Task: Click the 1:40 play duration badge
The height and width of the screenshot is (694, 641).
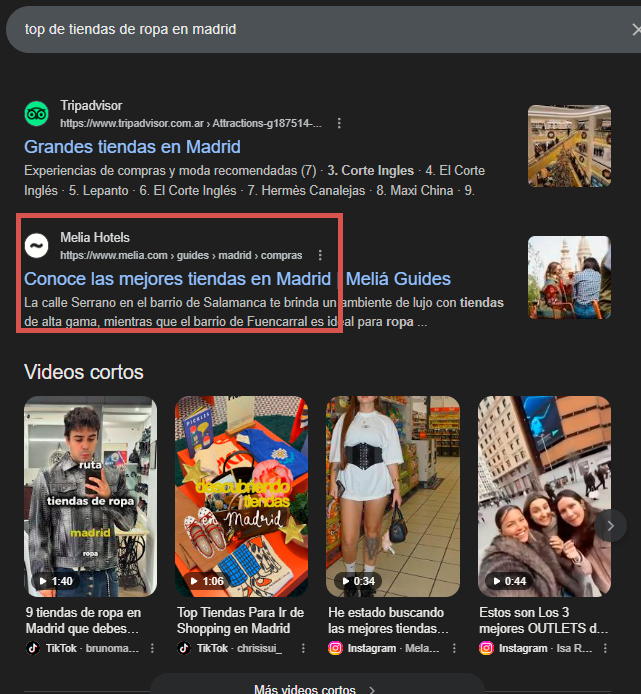Action: (x=56, y=581)
